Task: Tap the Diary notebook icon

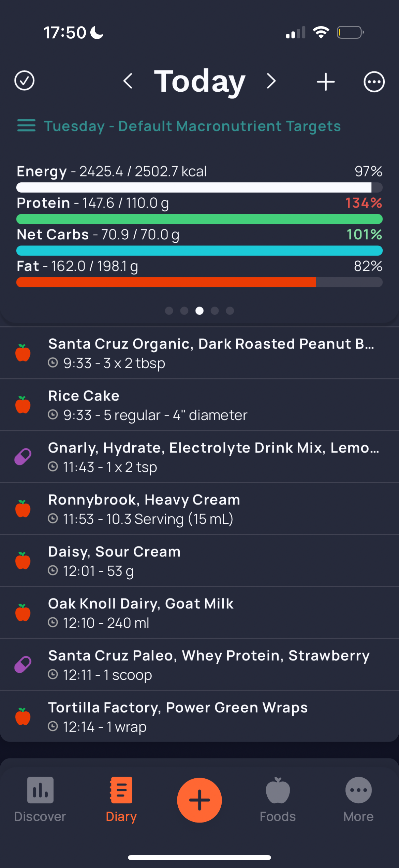Action: click(x=121, y=790)
